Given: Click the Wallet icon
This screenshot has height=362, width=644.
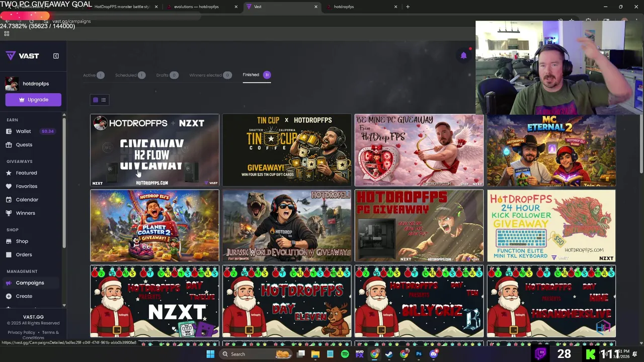Looking at the screenshot, I should tap(9, 131).
